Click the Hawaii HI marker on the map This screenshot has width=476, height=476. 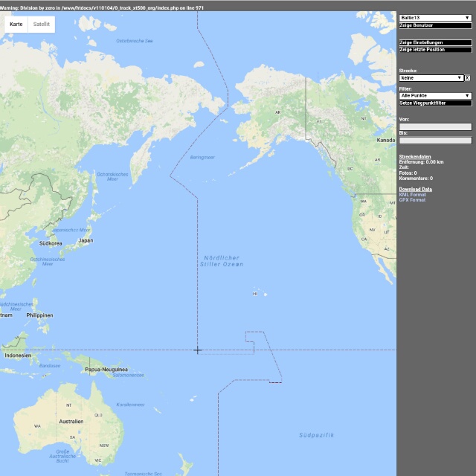coord(255,294)
